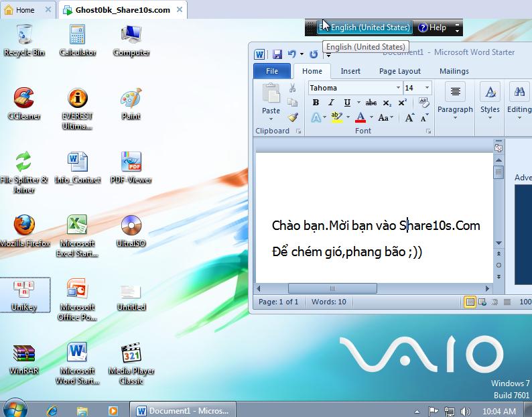
Task: Expand the Paragraph group dropdown
Action: (x=456, y=118)
